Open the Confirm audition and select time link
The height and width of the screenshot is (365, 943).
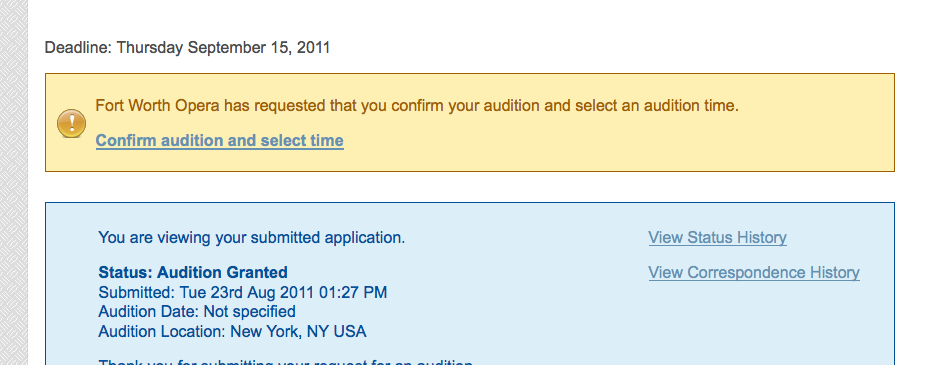click(220, 141)
